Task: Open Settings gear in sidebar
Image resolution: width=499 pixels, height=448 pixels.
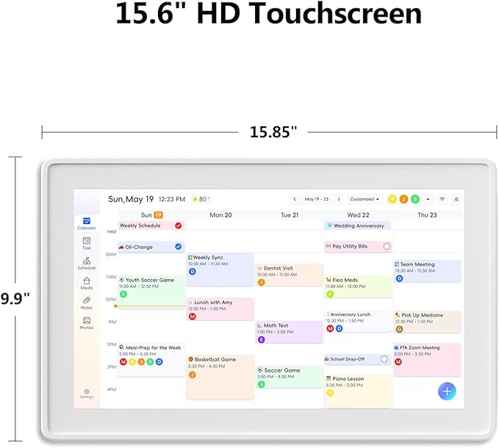Action: pos(87,393)
